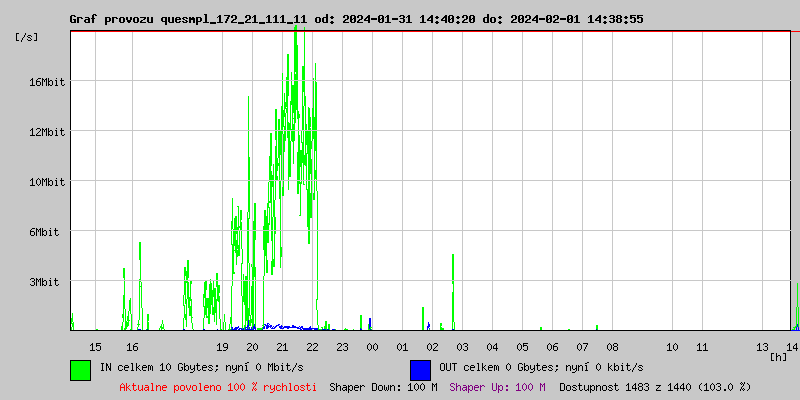Click hour label '21' on x-axis
This screenshot has height=400, width=800.
click(282, 347)
